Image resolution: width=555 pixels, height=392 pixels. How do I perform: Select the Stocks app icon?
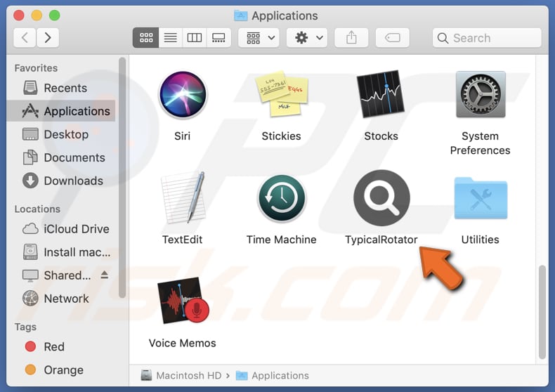381,93
